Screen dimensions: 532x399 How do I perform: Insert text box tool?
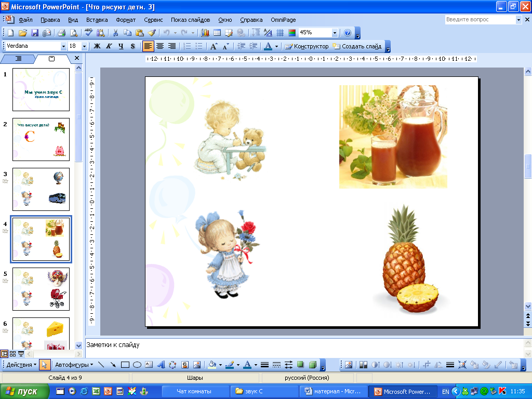pyautogui.click(x=149, y=365)
